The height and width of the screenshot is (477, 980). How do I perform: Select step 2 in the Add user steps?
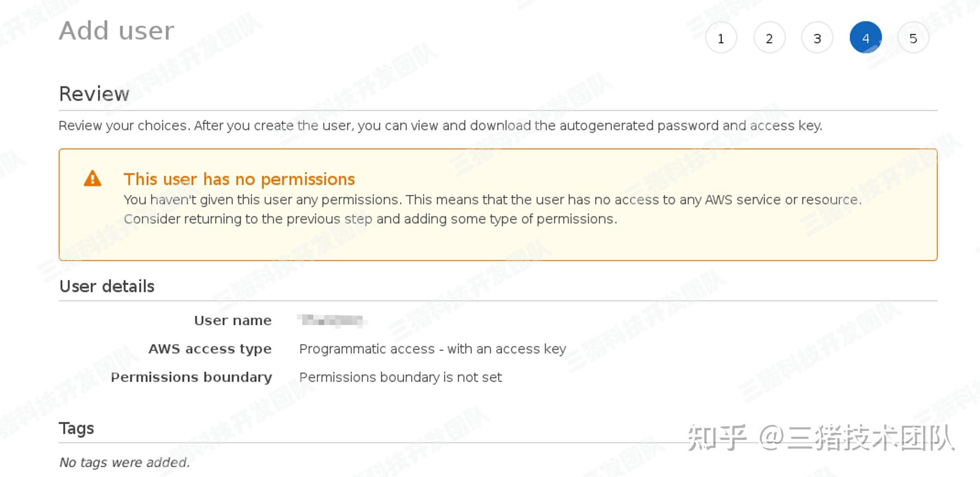pyautogui.click(x=769, y=38)
